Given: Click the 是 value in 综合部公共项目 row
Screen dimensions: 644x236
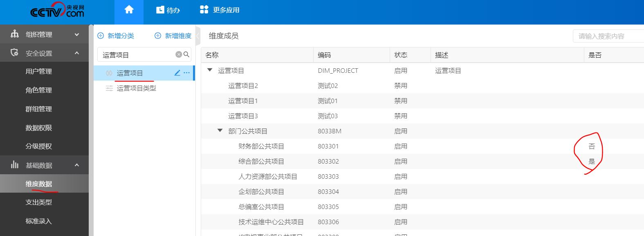Looking at the screenshot, I should [x=592, y=161].
